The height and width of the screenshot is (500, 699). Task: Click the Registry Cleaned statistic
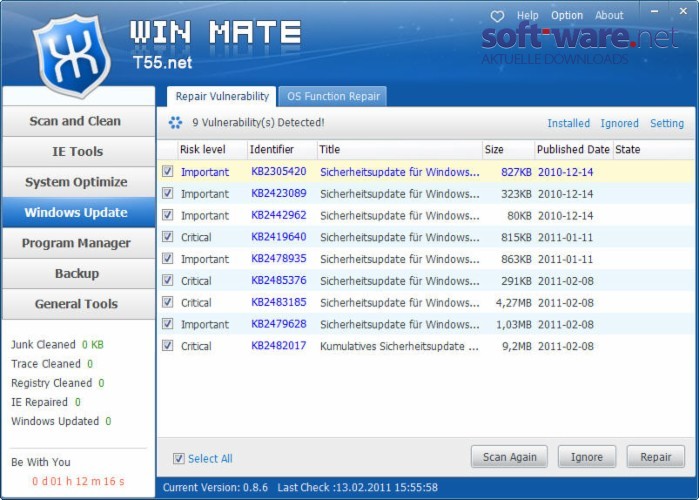click(x=58, y=383)
